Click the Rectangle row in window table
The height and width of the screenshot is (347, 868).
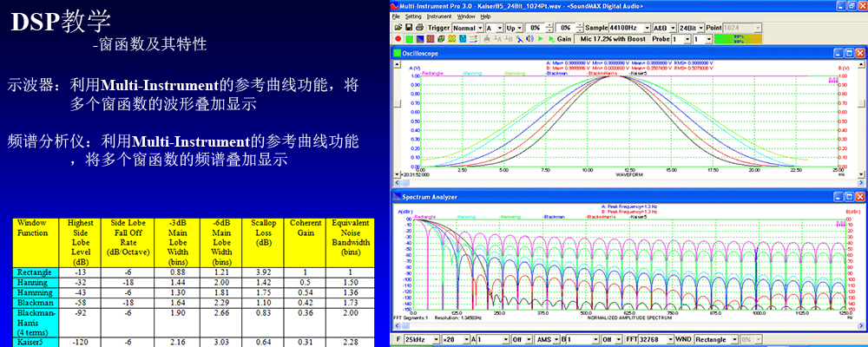pyautogui.click(x=194, y=273)
